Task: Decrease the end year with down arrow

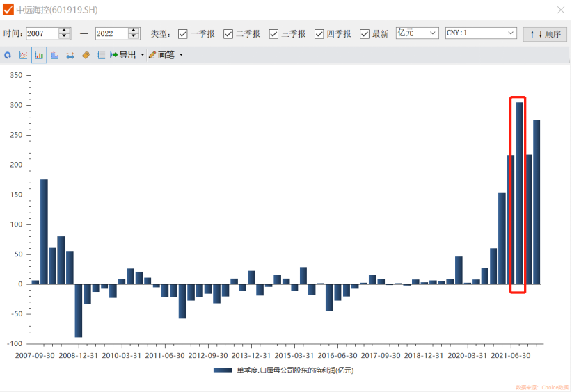Action: (134, 36)
